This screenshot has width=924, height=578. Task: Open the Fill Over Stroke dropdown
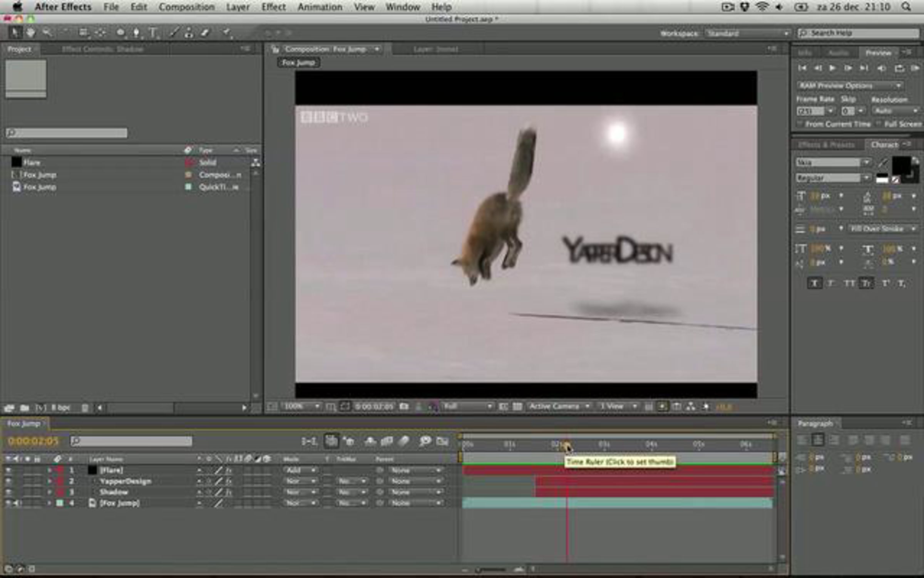(883, 229)
